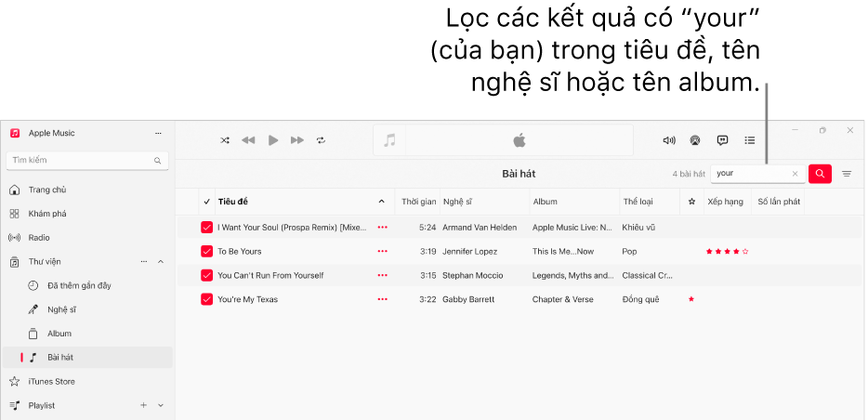The image size is (868, 420).
Task: Open more options for You Can't Run From Yourself
Action: [383, 276]
